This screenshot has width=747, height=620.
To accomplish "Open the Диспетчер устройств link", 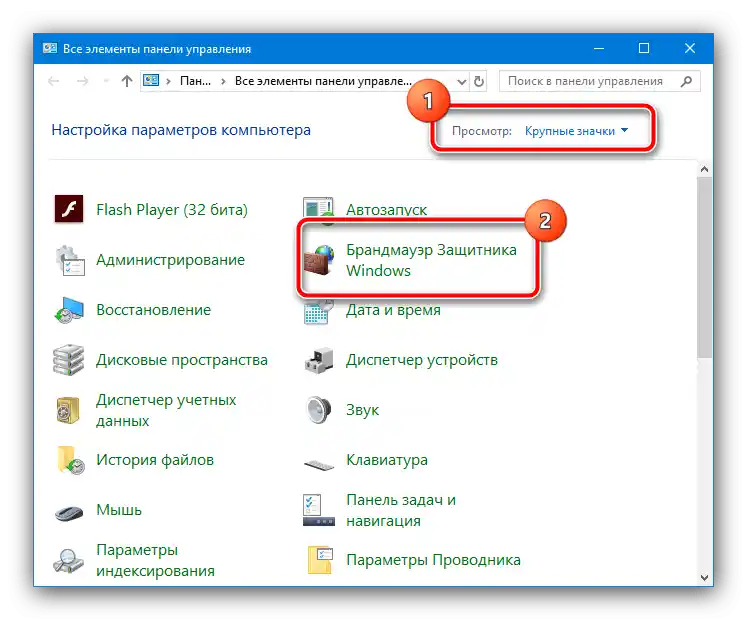I will click(422, 360).
